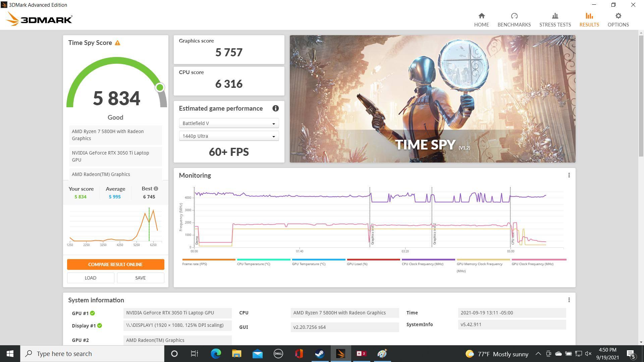
Task: Expand the Battlefield V game dropdown
Action: coord(229,123)
